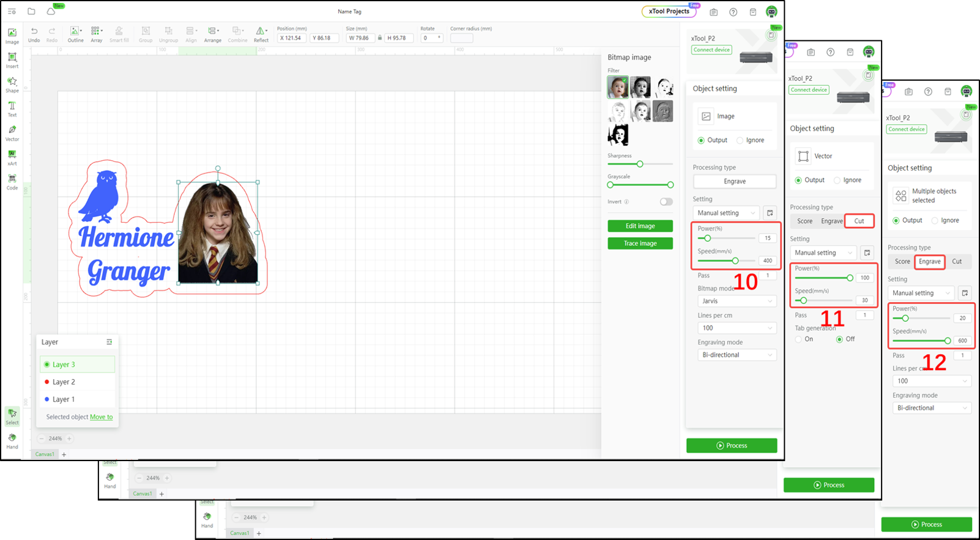Image resolution: width=980 pixels, height=540 pixels.
Task: Toggle the Invert switch
Action: [x=666, y=202]
